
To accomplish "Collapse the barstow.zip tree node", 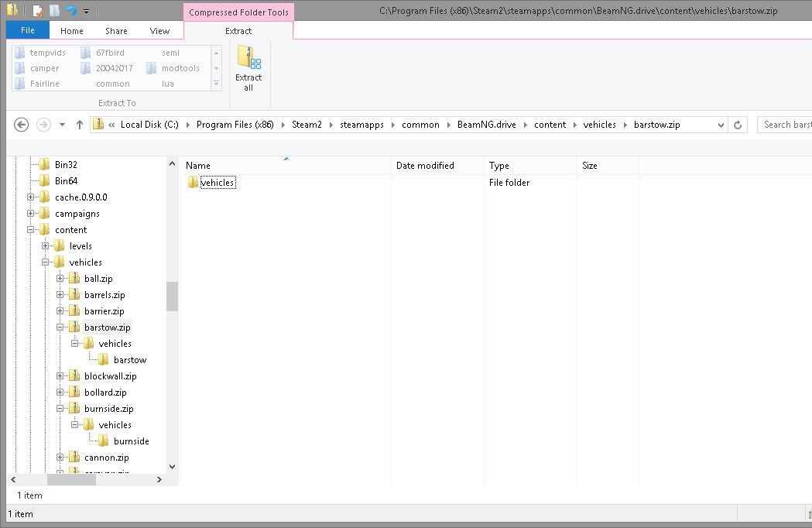I will (x=60, y=327).
